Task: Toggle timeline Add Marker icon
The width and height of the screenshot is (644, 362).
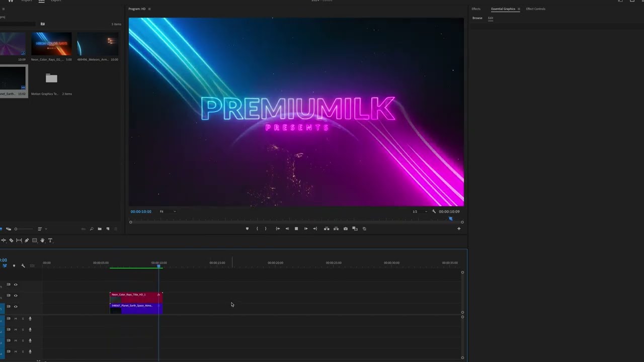Action: click(14, 265)
